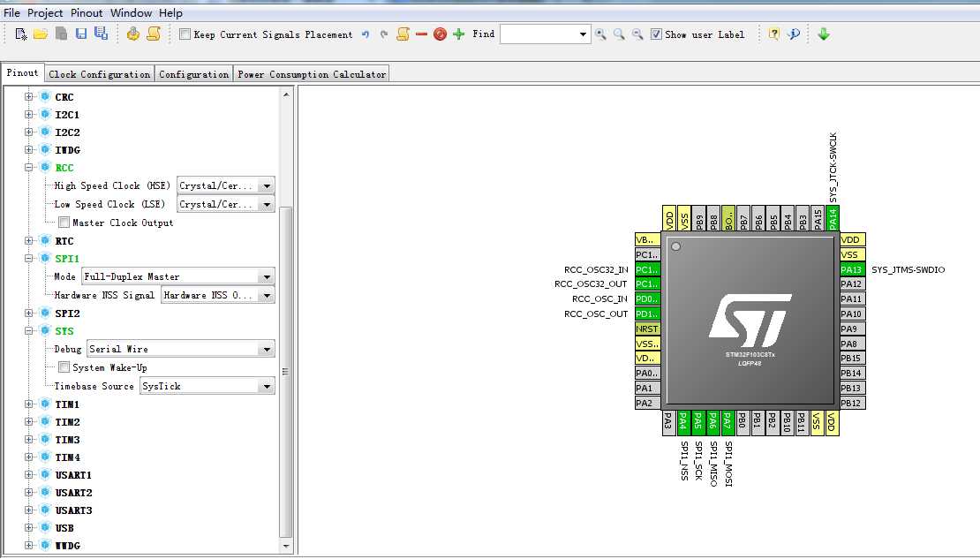Click the green PA14 pin

[x=833, y=218]
